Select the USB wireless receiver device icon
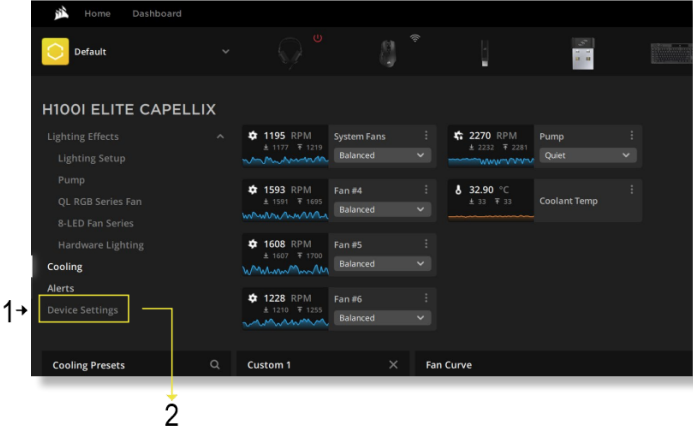The width and height of the screenshot is (693, 429). pos(583,53)
